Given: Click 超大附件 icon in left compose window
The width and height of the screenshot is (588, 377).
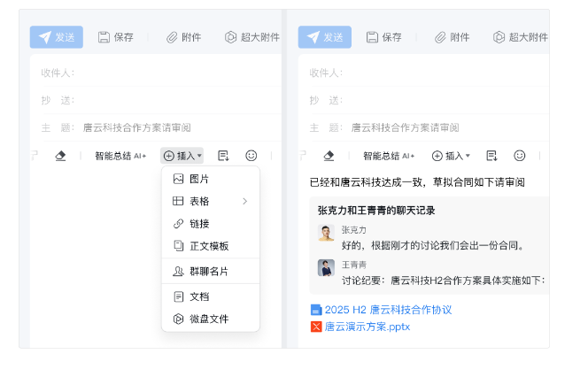Looking at the screenshot, I should coord(230,37).
